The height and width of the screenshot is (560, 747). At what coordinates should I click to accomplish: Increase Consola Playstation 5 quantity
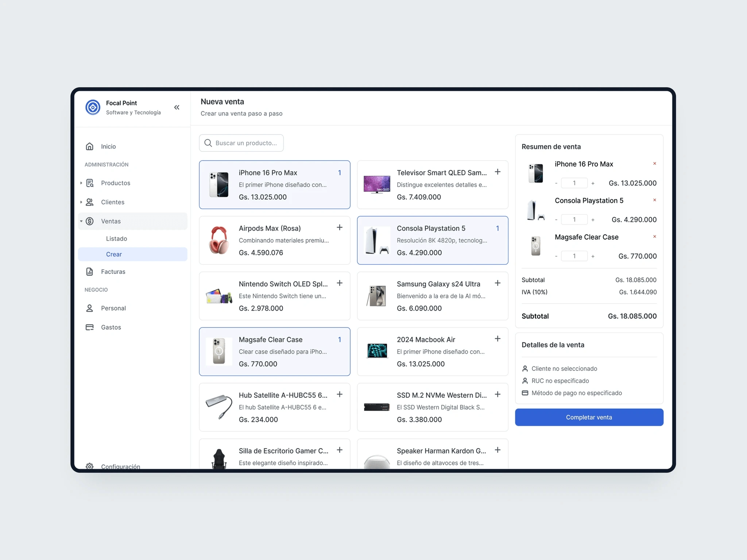593,220
